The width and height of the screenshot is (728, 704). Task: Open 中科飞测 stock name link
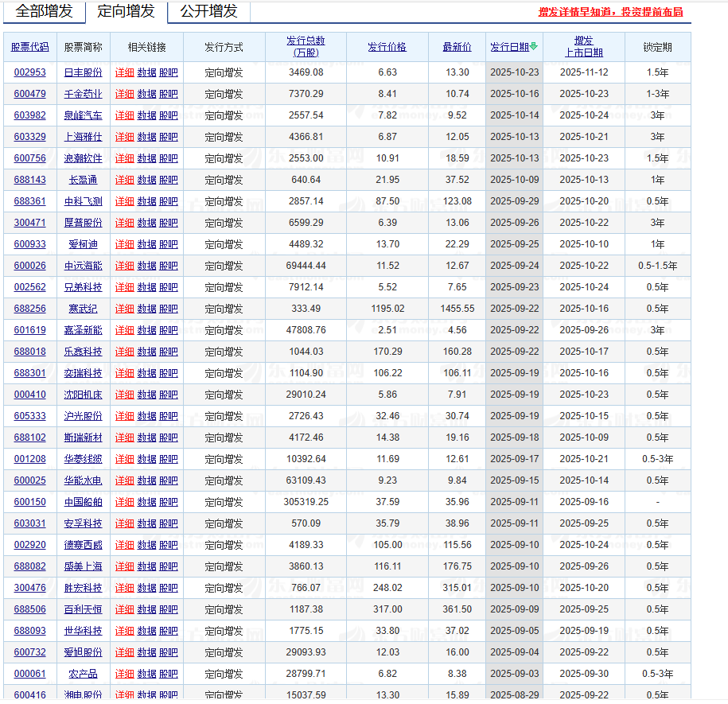(x=83, y=201)
